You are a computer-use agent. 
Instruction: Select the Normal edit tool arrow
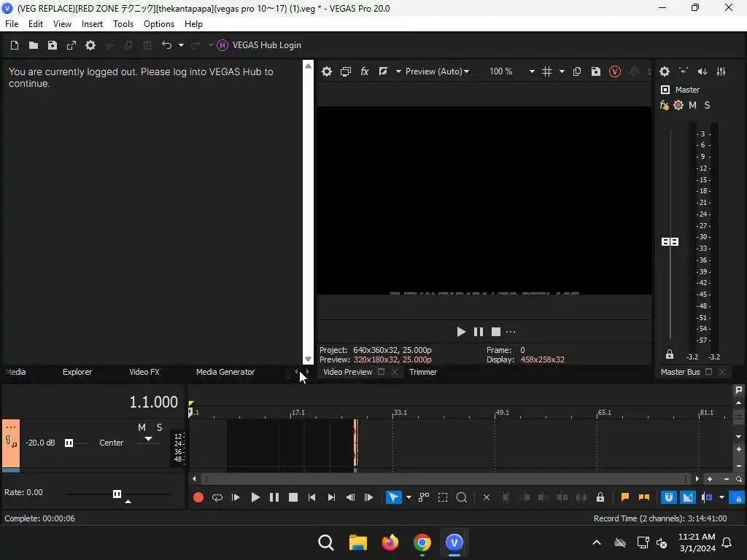click(393, 497)
